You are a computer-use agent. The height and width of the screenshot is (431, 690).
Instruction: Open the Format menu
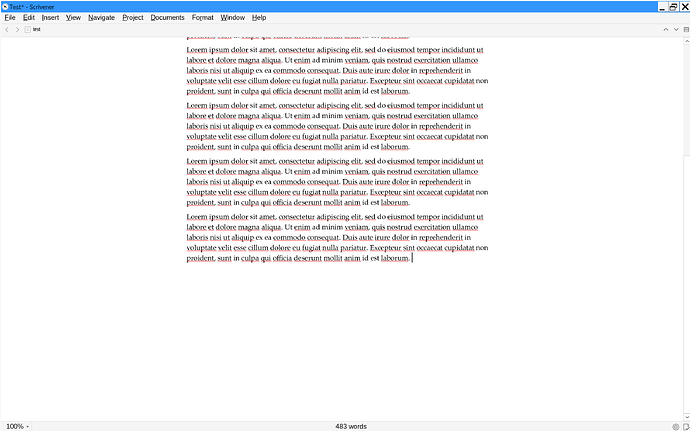coord(202,18)
